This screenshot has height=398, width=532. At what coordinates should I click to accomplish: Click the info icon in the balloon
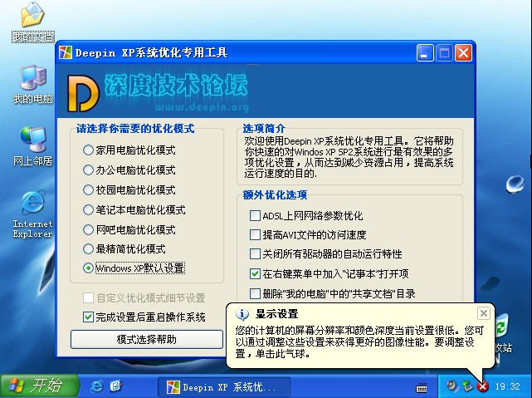[242, 314]
